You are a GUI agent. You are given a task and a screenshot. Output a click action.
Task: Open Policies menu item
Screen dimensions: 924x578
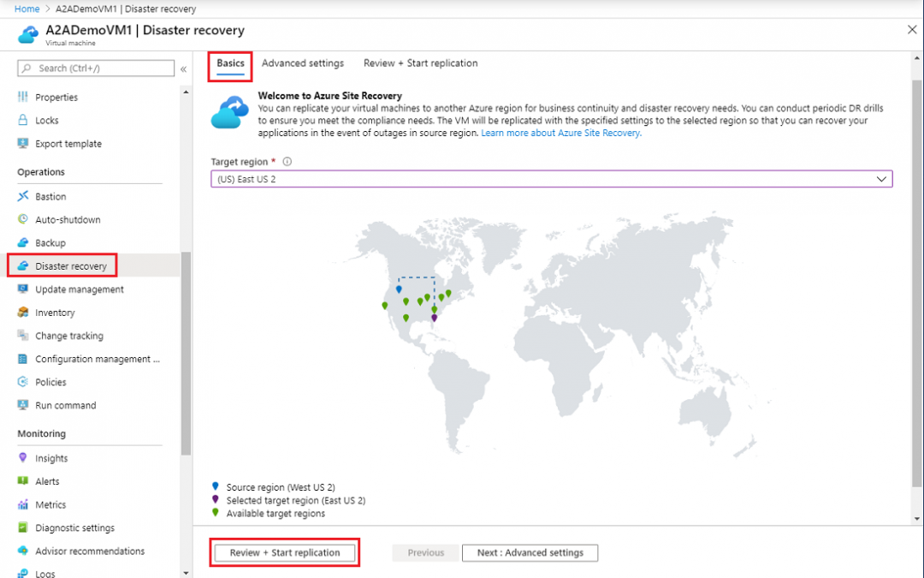(x=50, y=382)
